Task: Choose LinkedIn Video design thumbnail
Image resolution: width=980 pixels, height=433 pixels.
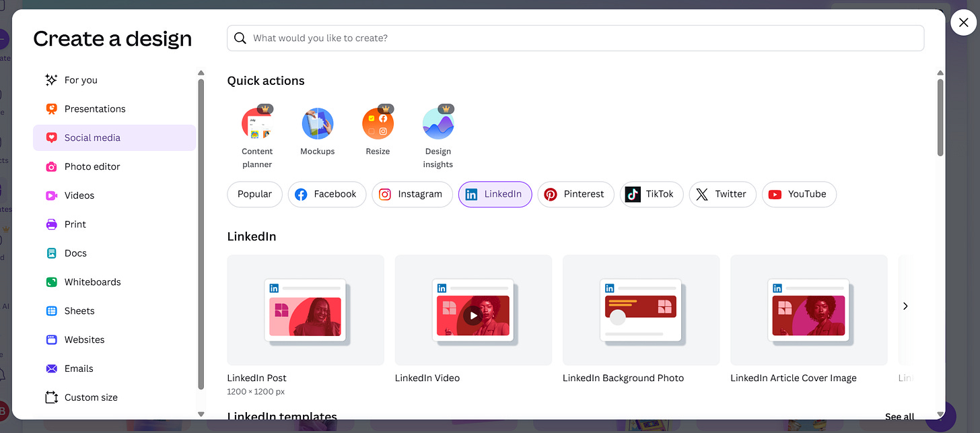Action: coord(473,310)
